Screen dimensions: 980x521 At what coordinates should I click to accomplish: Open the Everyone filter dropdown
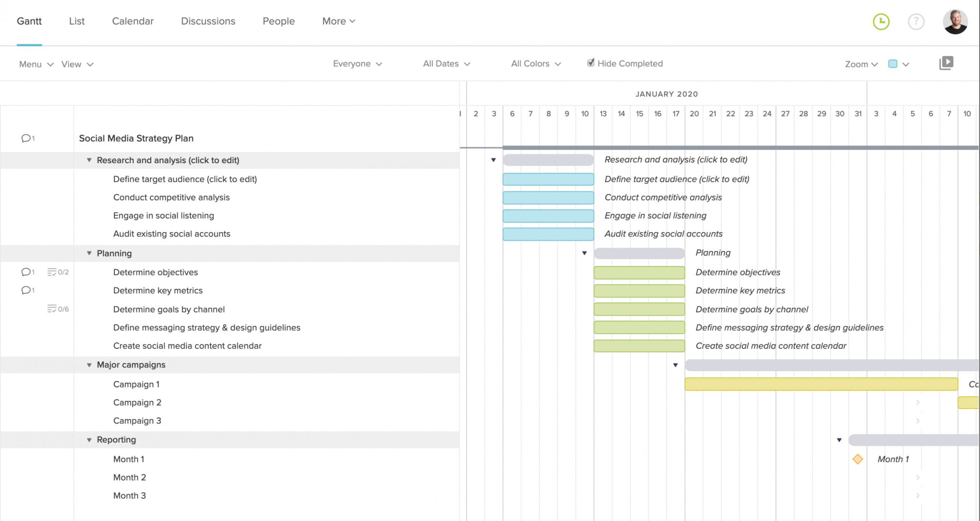click(x=358, y=64)
